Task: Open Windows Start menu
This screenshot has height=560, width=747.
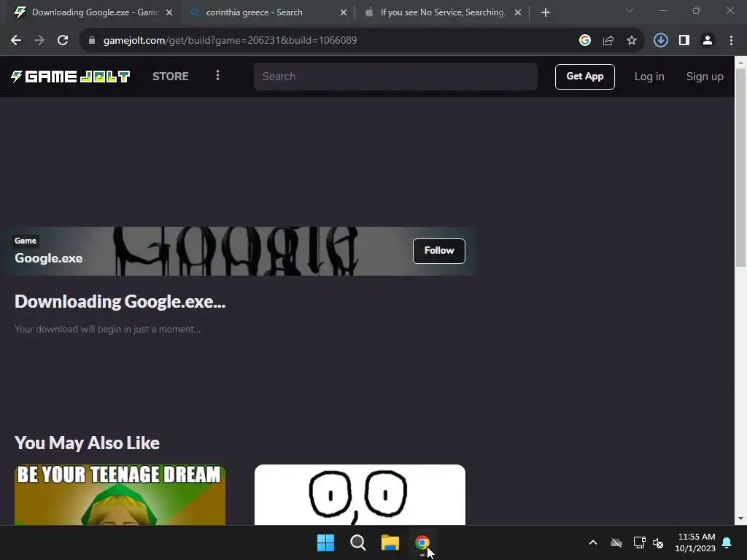Action: click(326, 542)
